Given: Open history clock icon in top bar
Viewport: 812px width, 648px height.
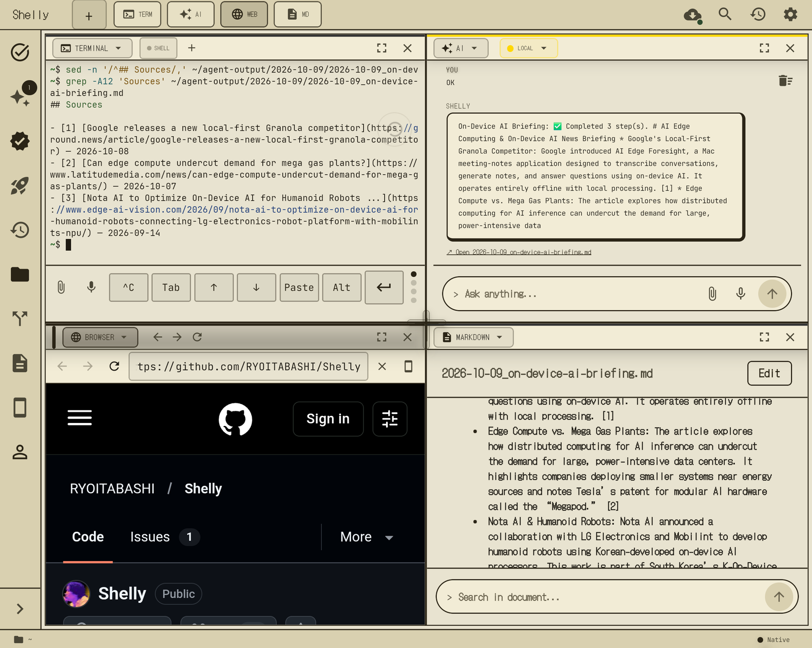Looking at the screenshot, I should [758, 14].
